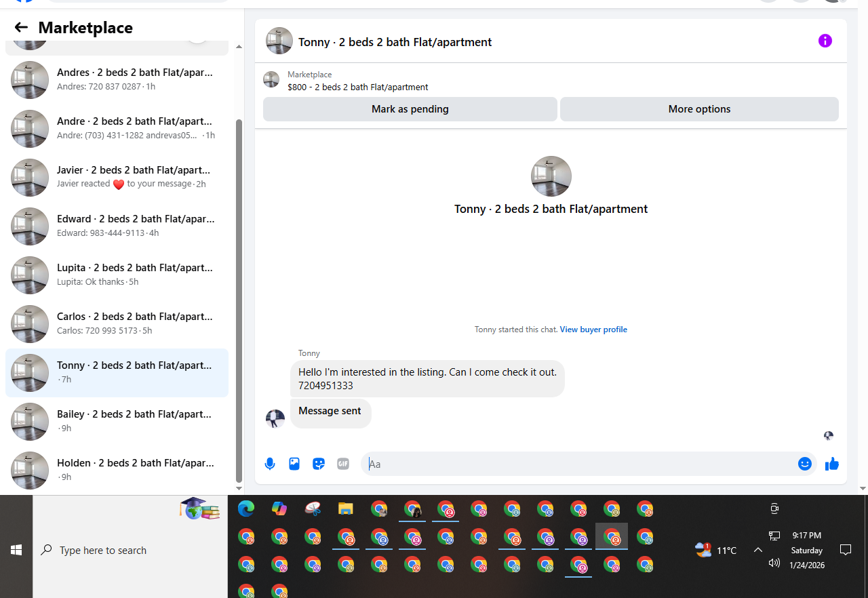This screenshot has width=868, height=598.
Task: Click the graduation cap books search highlight icon
Action: [199, 509]
